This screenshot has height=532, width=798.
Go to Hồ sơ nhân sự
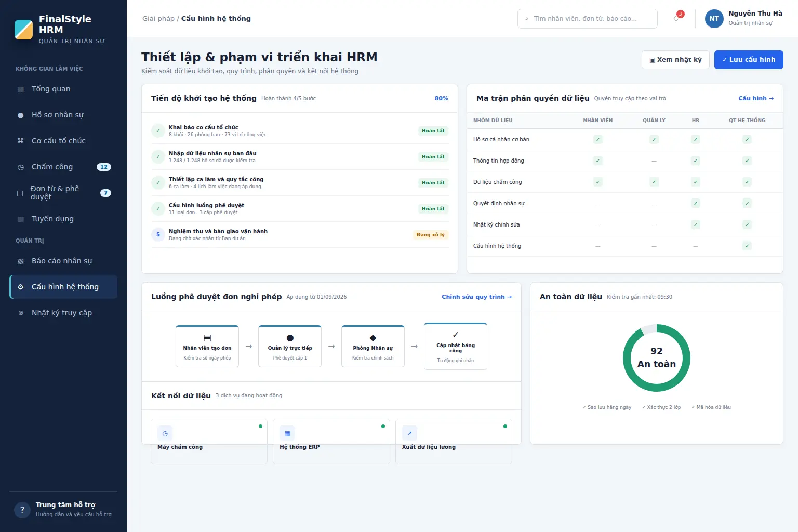pyautogui.click(x=63, y=115)
